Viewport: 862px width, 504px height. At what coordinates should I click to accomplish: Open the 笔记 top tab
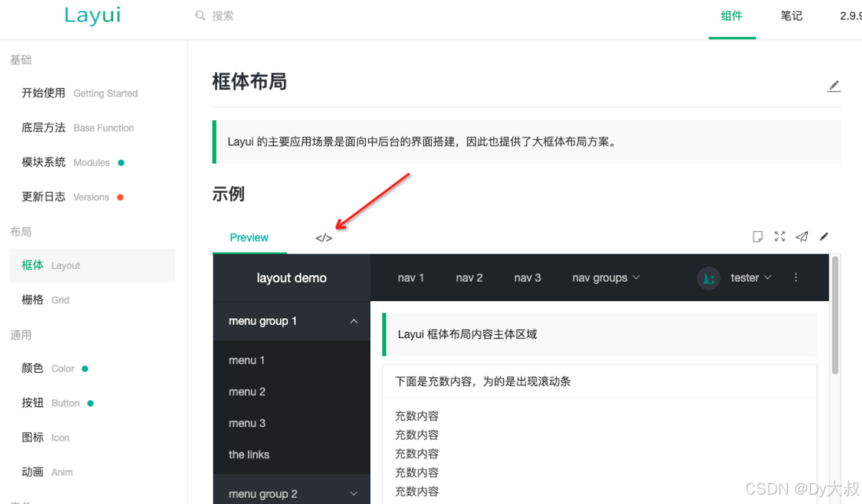coord(791,16)
